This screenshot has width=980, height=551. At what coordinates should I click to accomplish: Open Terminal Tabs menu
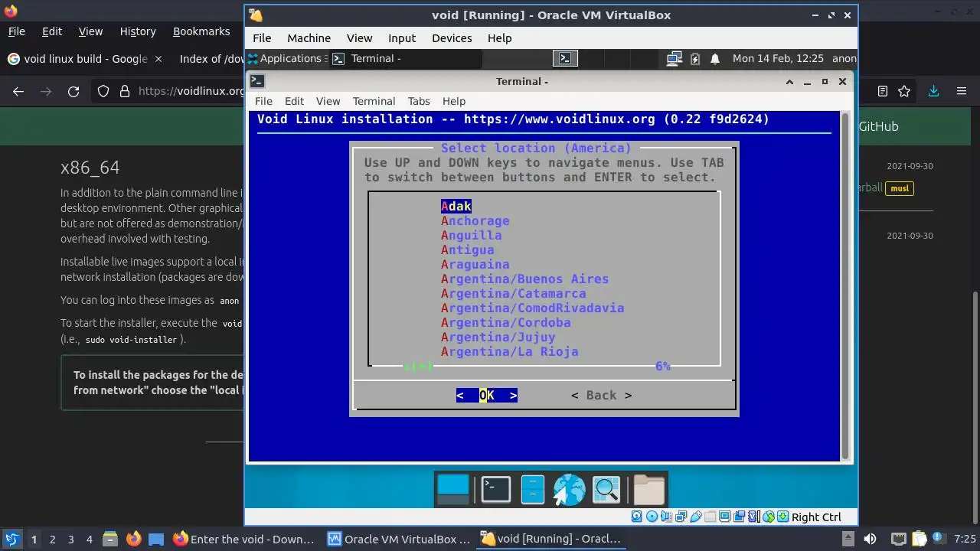pyautogui.click(x=419, y=101)
